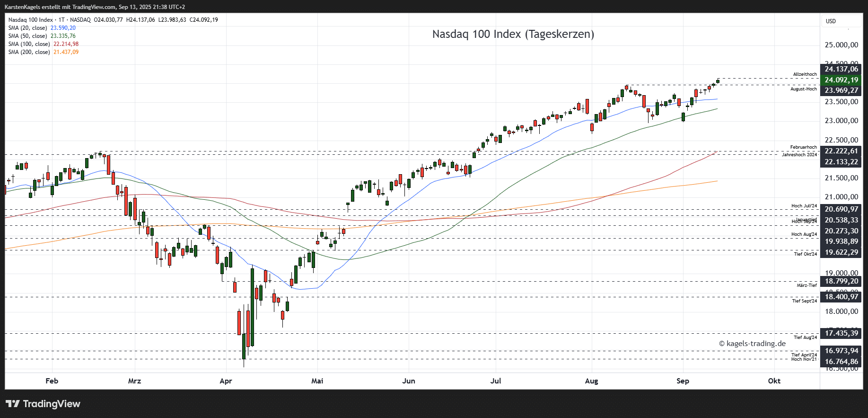The height and width of the screenshot is (418, 868).
Task: Select the 23.969,27 August-Hoch price tag
Action: [841, 90]
